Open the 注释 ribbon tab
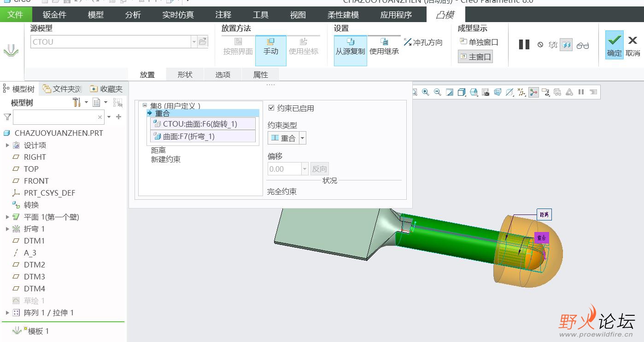 point(223,15)
